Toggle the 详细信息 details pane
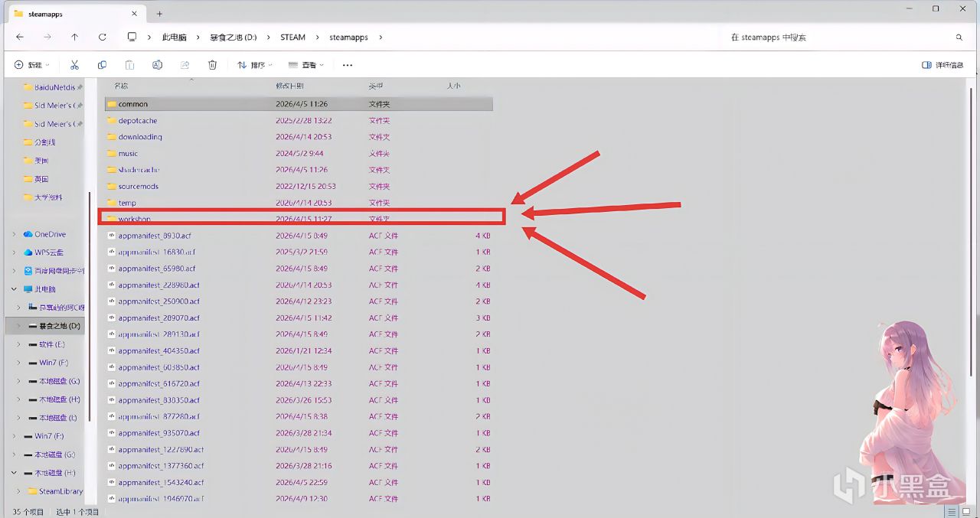 pos(943,65)
